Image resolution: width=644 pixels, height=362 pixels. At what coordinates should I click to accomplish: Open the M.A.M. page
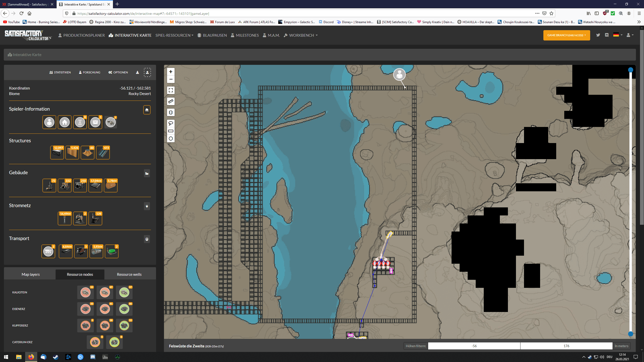(271, 35)
